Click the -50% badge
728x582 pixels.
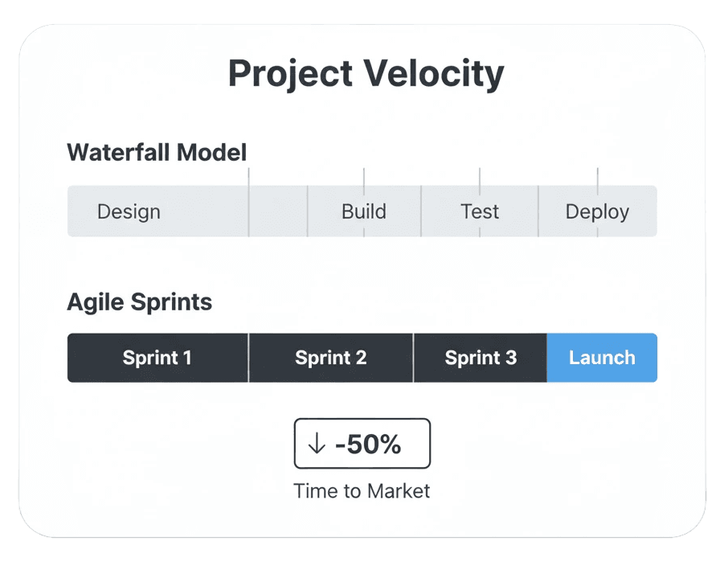(x=362, y=444)
